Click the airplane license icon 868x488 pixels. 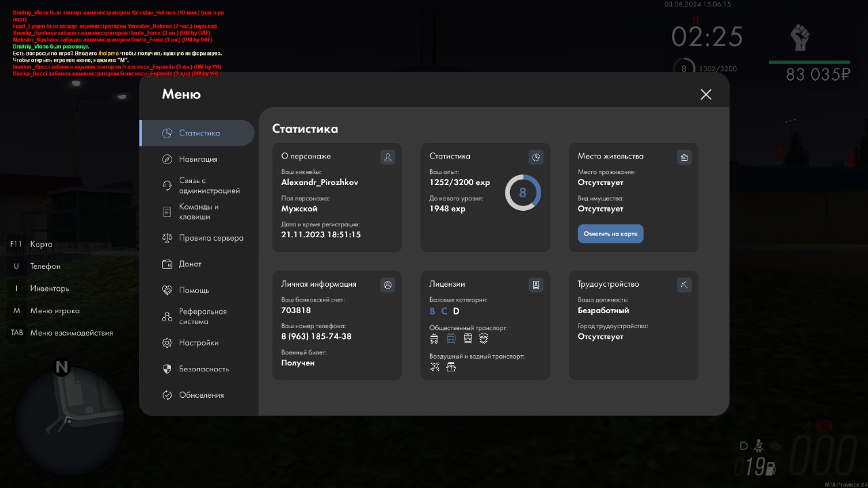[435, 367]
